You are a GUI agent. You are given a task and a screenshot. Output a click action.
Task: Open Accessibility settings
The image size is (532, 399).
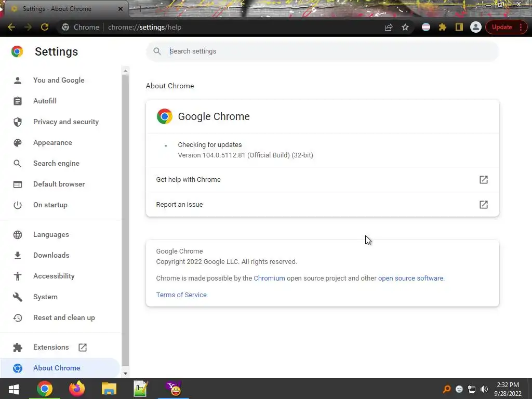(x=54, y=276)
